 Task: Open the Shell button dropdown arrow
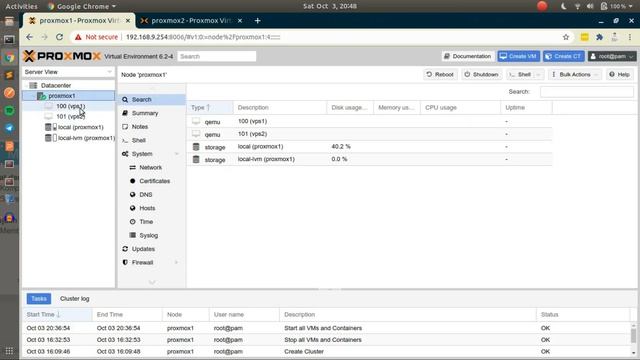538,75
